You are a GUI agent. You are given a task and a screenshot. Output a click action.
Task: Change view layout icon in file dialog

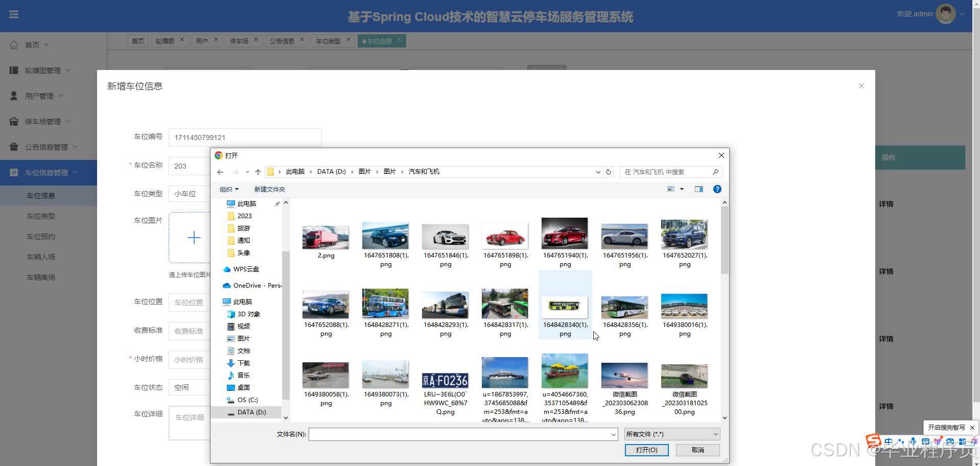point(671,189)
